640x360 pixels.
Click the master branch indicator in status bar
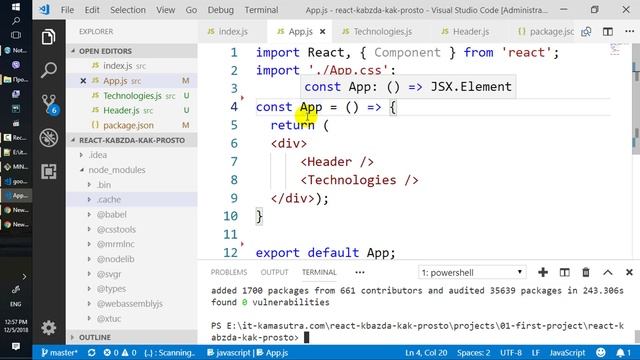click(59, 353)
